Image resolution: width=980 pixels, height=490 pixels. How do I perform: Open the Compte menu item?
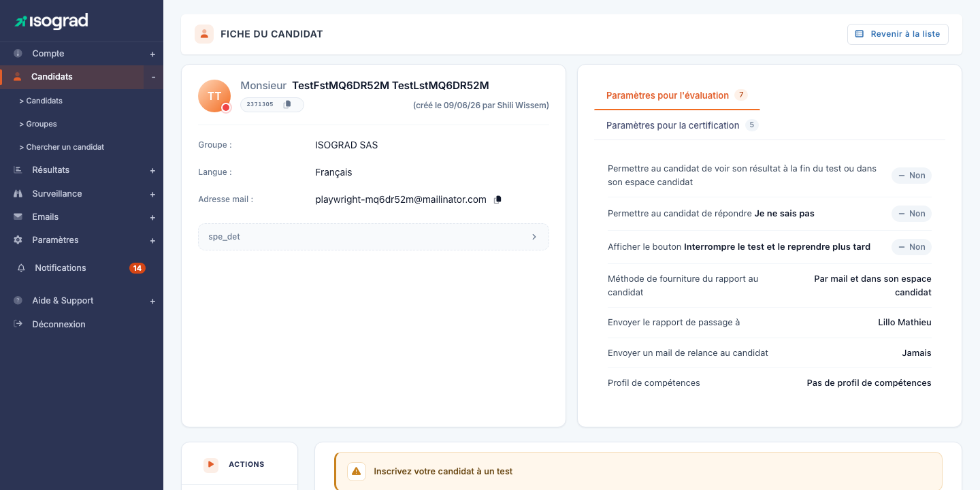point(82,53)
